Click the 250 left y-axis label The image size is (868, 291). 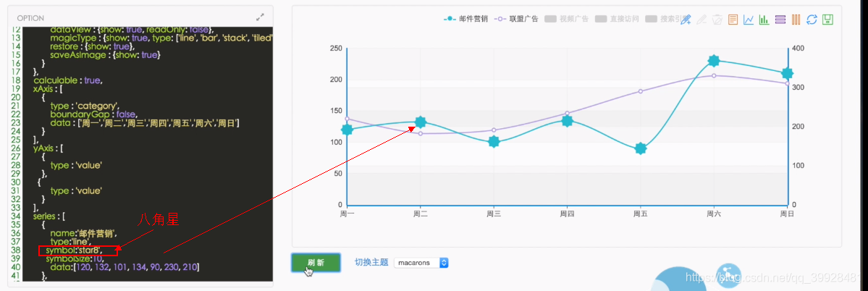coord(335,48)
